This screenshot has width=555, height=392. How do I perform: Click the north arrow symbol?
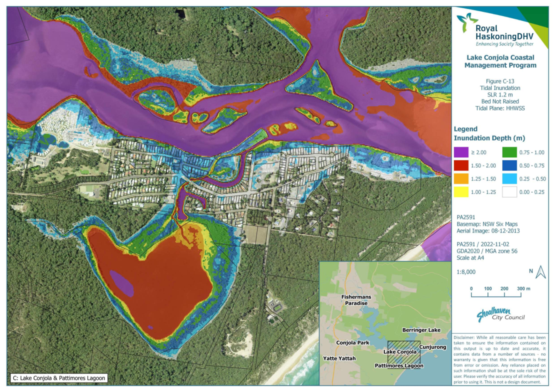540,272
